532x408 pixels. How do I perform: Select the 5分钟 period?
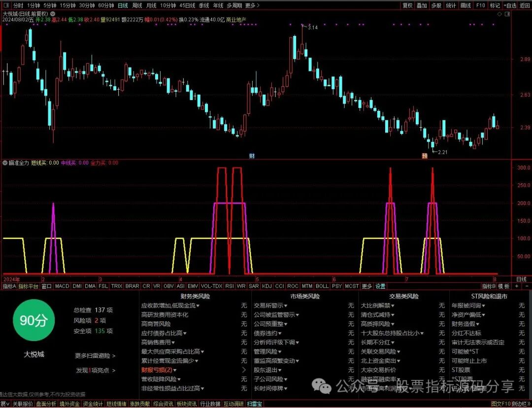(50, 5)
